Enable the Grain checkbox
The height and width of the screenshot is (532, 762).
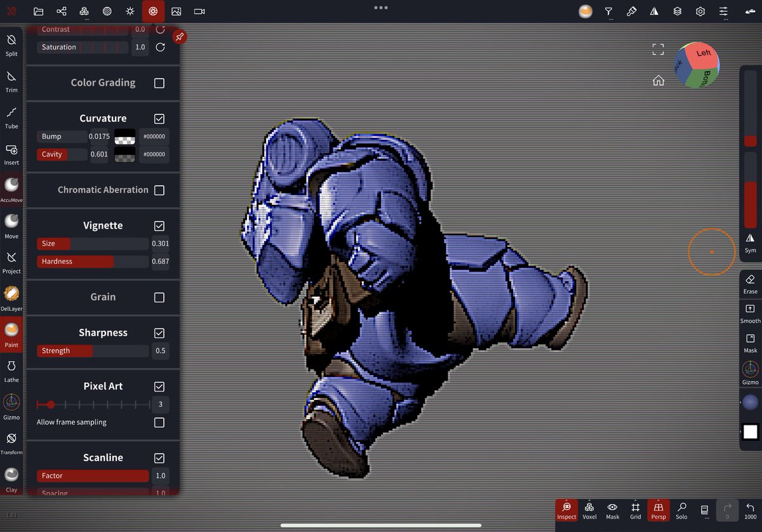point(159,297)
